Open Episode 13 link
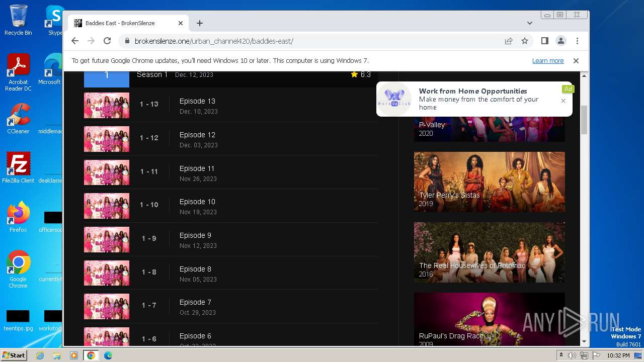The image size is (644, 362). pyautogui.click(x=197, y=101)
